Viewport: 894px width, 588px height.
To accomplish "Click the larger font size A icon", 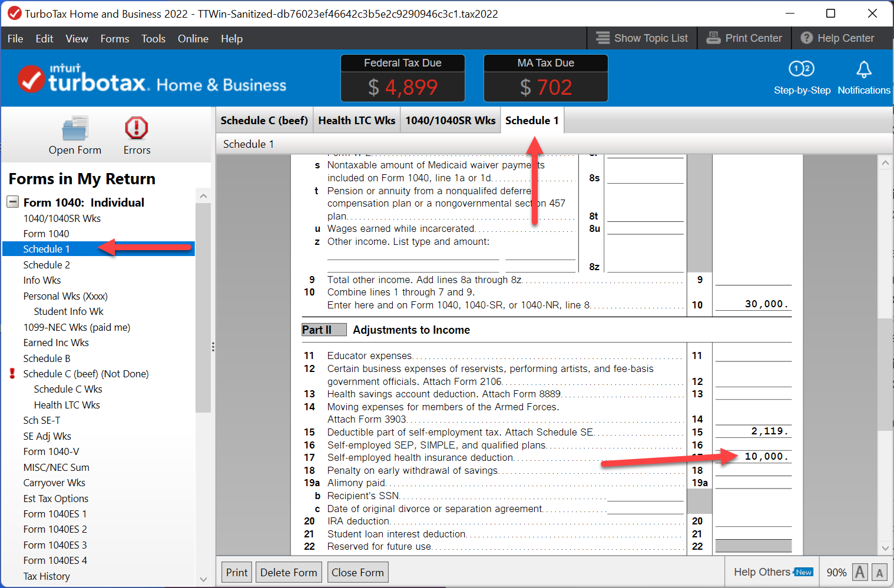I will pyautogui.click(x=860, y=572).
